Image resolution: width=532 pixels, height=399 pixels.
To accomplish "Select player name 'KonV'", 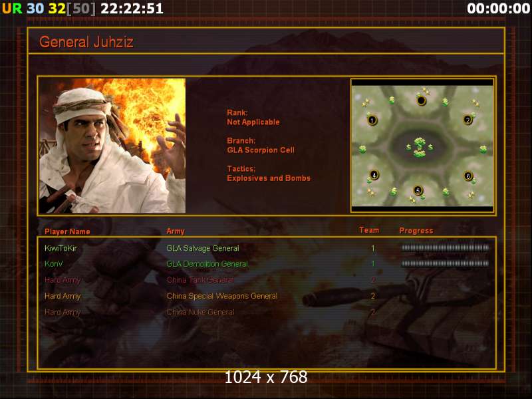I will (x=54, y=263).
